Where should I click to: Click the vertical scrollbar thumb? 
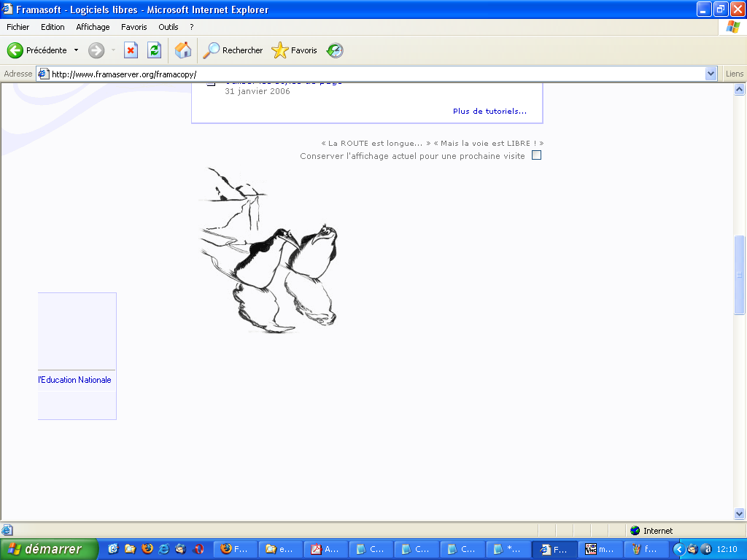tap(740, 275)
